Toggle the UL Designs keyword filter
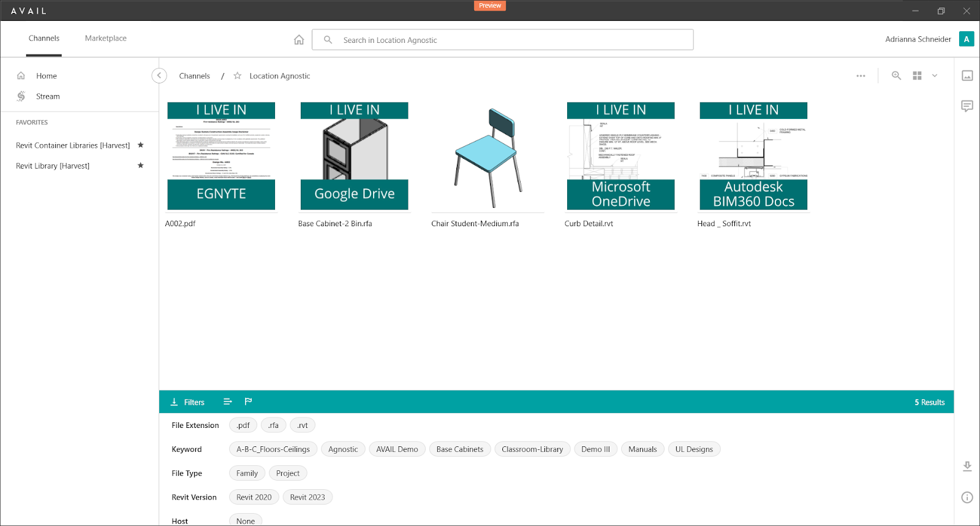Viewport: 980px width, 526px height. click(694, 449)
